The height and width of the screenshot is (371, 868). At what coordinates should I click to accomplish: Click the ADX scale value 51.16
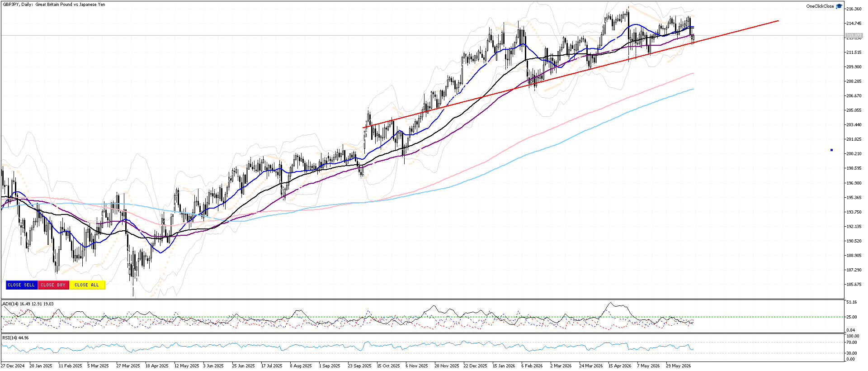point(852,302)
